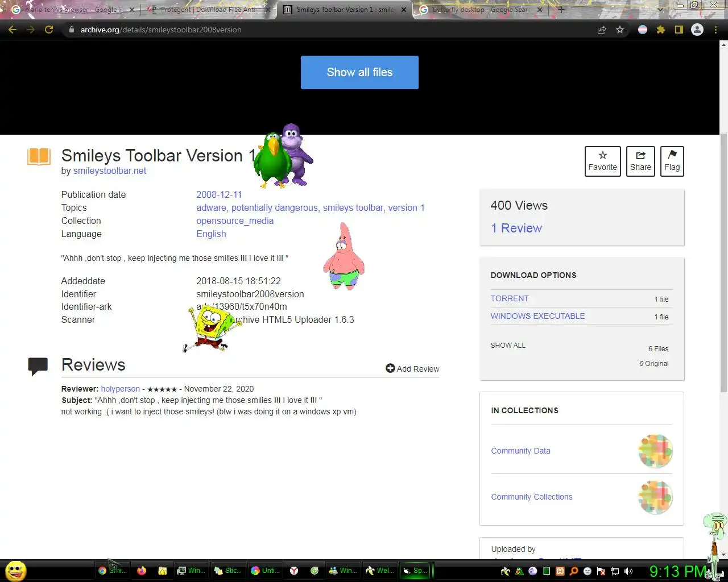This screenshot has height=582, width=728.
Task: Jump to the 1 Review link
Action: pos(516,228)
